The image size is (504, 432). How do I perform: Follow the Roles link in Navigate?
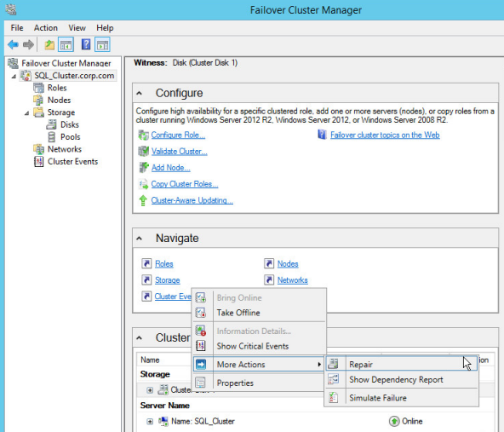164,264
